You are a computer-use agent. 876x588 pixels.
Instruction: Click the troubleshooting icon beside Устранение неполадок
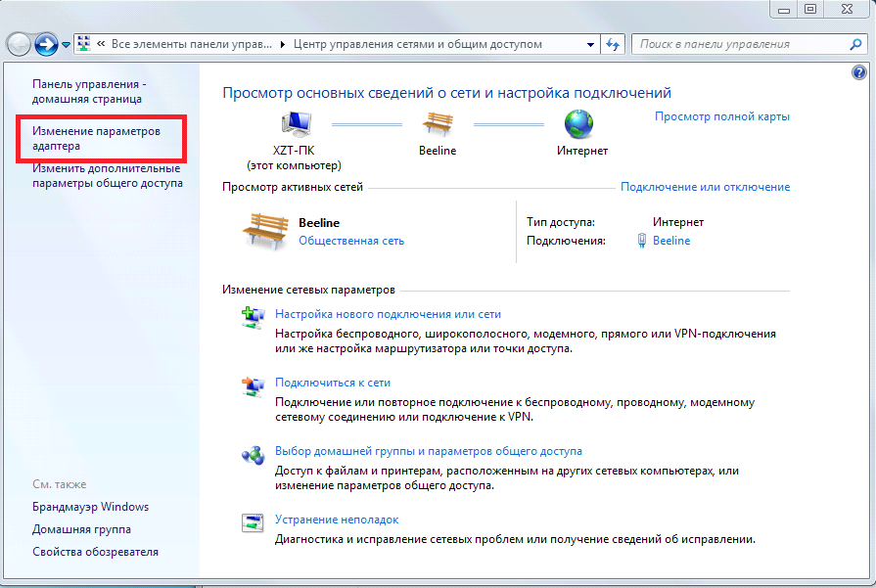click(x=253, y=522)
